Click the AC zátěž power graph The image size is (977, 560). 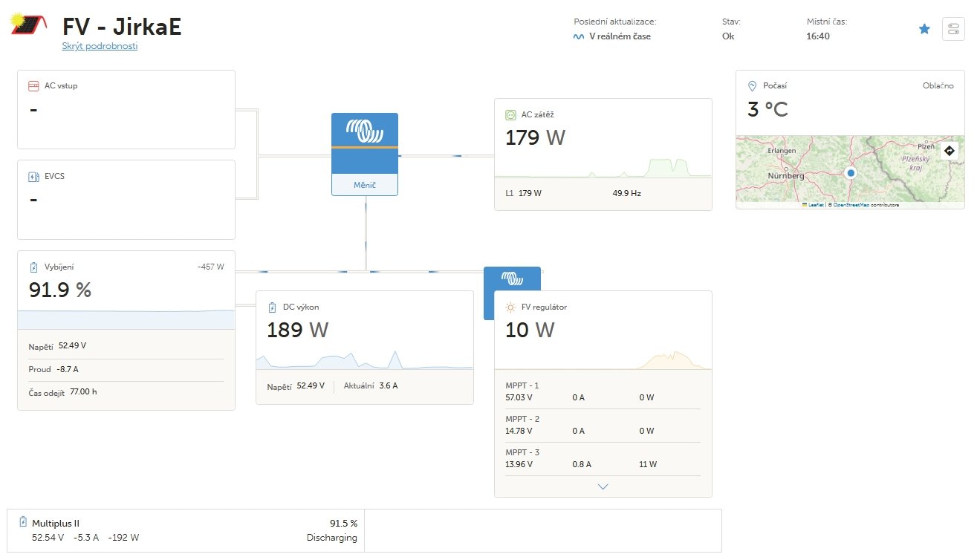pyautogui.click(x=603, y=168)
